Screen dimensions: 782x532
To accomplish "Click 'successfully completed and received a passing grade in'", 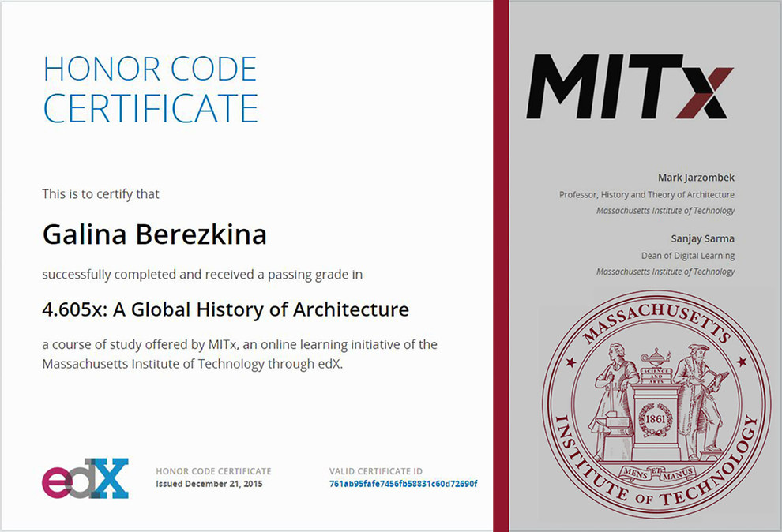I will pyautogui.click(x=202, y=275).
